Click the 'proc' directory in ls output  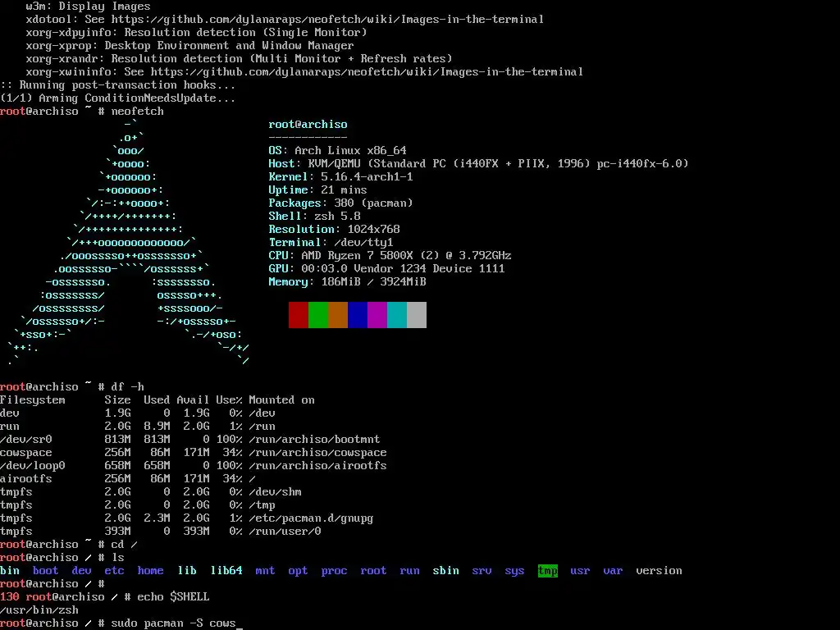335,571
